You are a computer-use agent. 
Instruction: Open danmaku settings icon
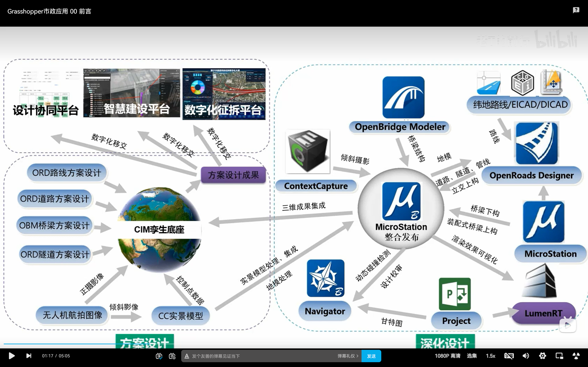coord(172,356)
